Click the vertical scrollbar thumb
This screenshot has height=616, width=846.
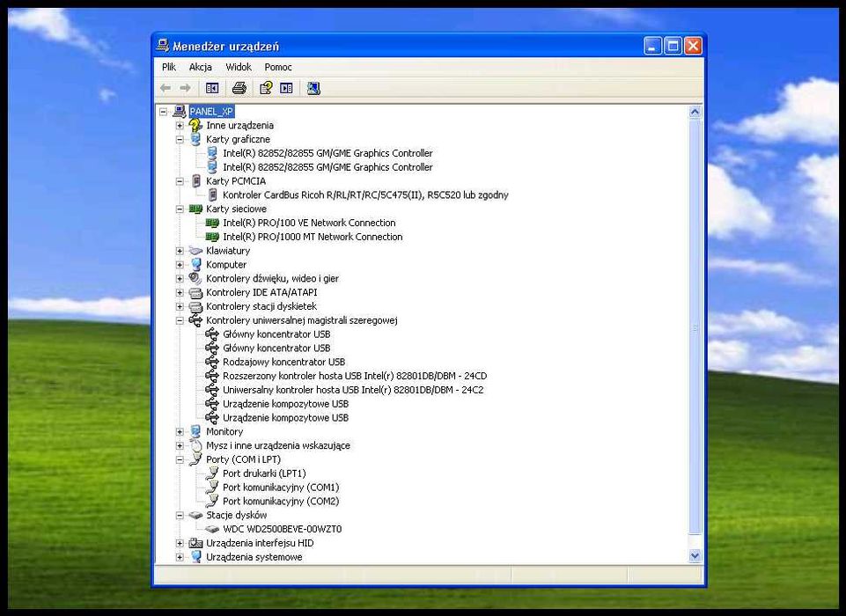coord(695,327)
